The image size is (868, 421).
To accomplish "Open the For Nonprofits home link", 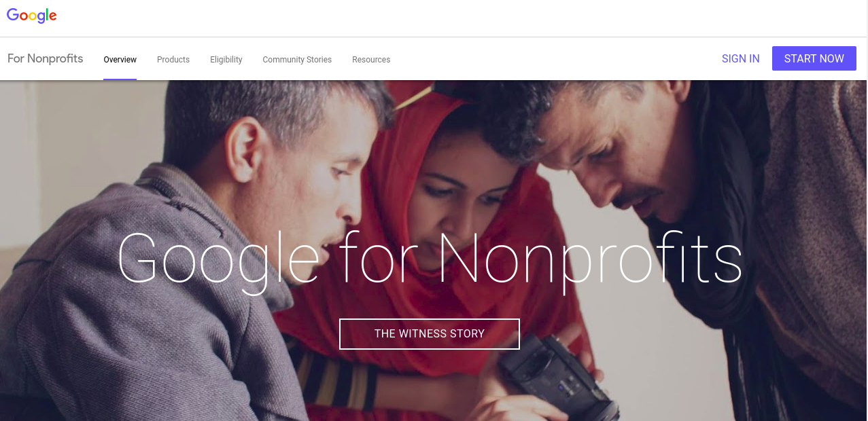I will coord(45,58).
